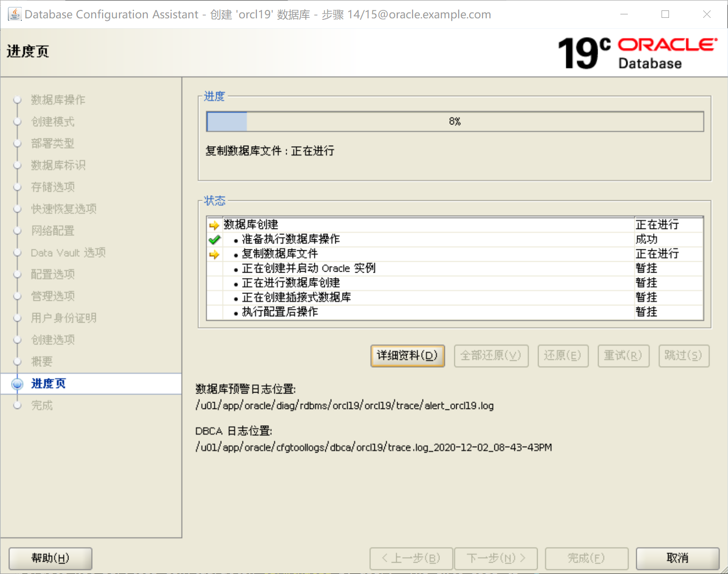Image resolution: width=728 pixels, height=574 pixels.
Task: Select 创建模式 step in sidebar
Action: (53, 121)
